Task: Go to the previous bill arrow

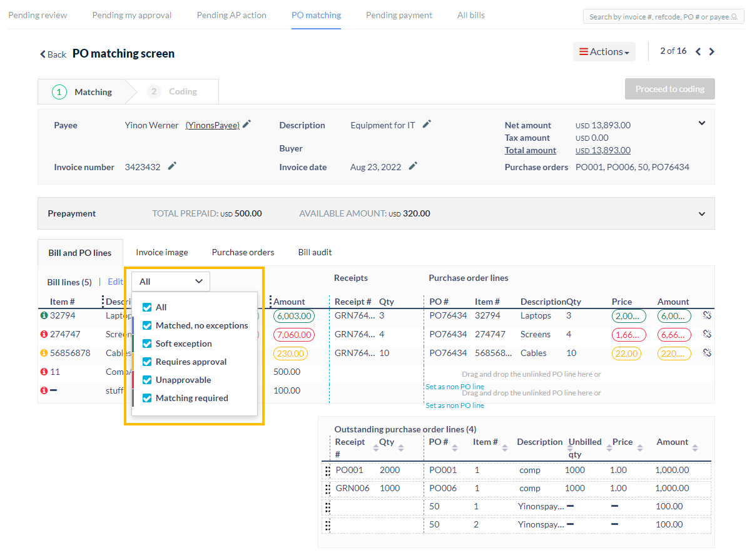Action: click(x=698, y=51)
